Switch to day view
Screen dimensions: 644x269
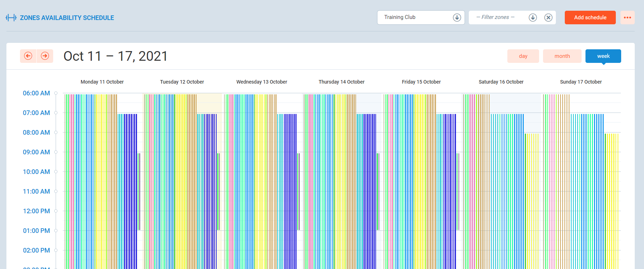click(523, 56)
